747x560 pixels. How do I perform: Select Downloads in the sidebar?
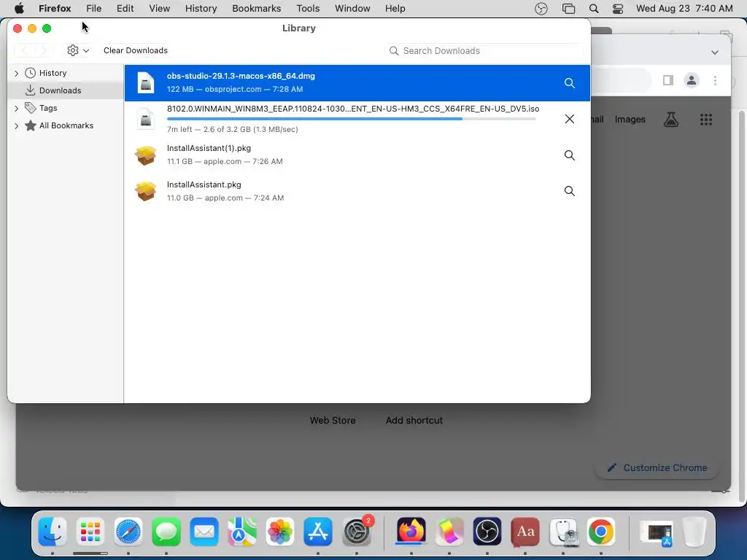(60, 90)
